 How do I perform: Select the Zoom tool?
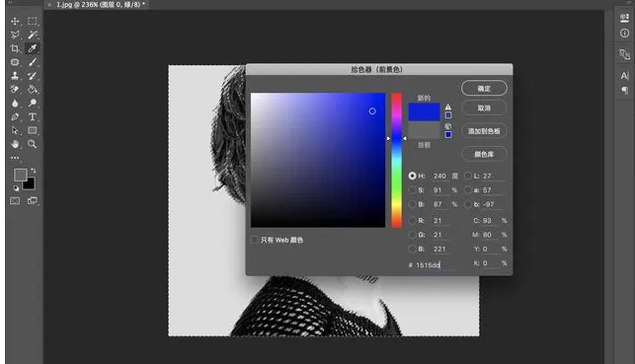[x=33, y=144]
